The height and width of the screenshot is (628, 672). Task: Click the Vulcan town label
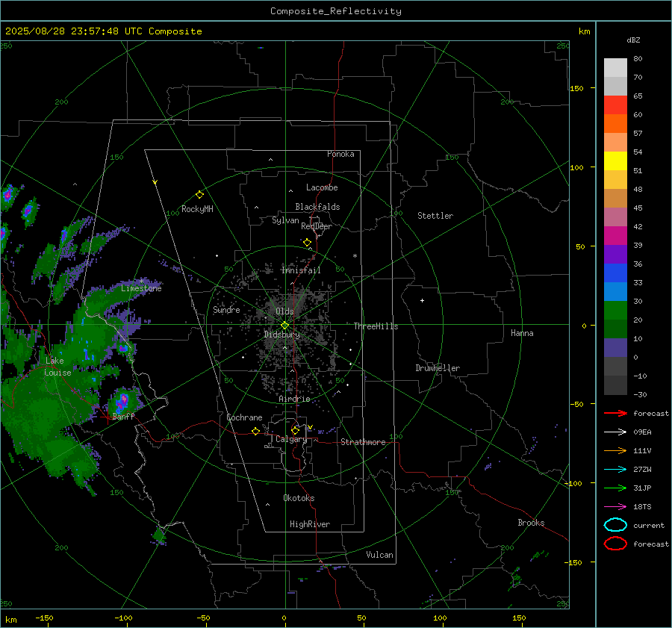[379, 555]
